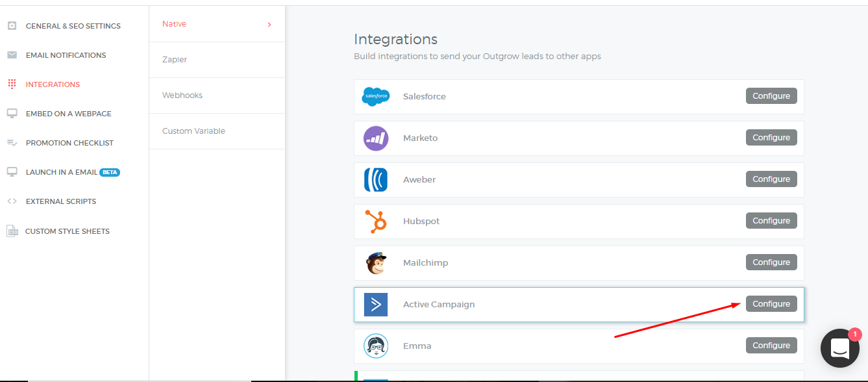Click the Email Notifications envelope icon

pyautogui.click(x=12, y=55)
